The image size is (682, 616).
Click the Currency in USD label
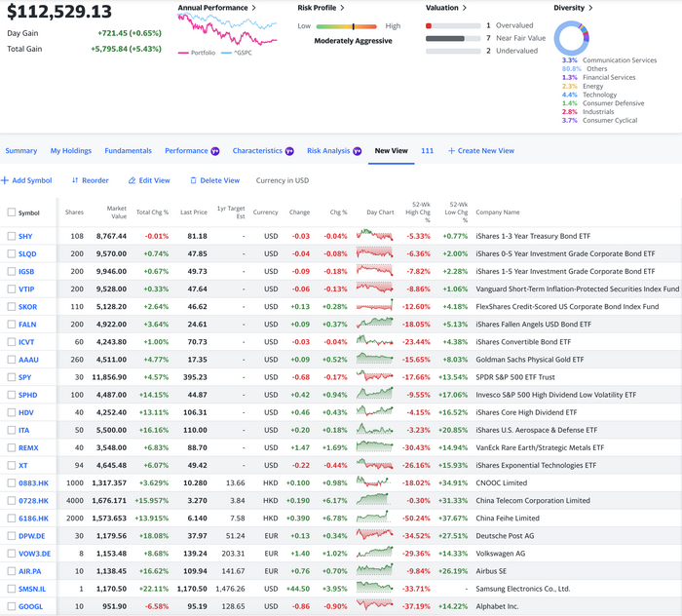point(283,180)
